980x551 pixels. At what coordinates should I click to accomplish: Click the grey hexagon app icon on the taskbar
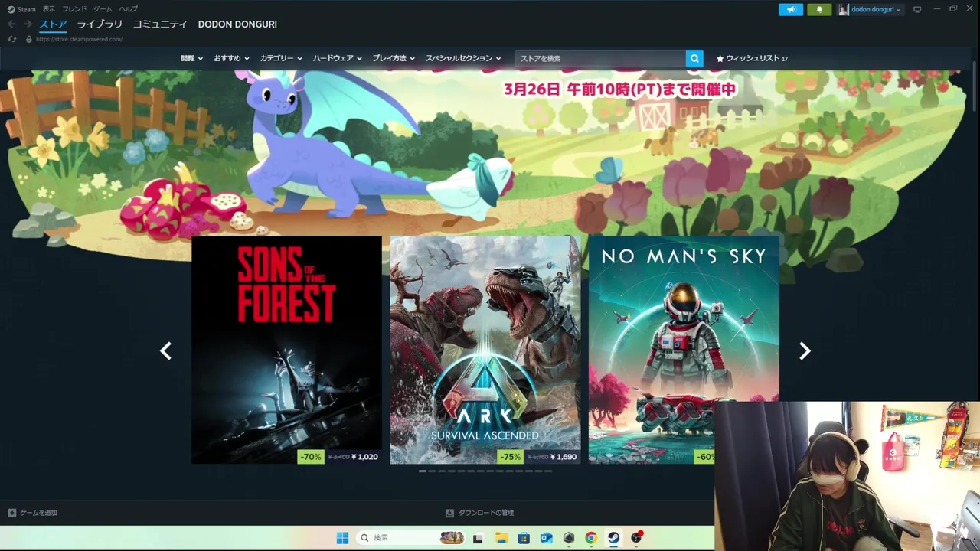[569, 538]
